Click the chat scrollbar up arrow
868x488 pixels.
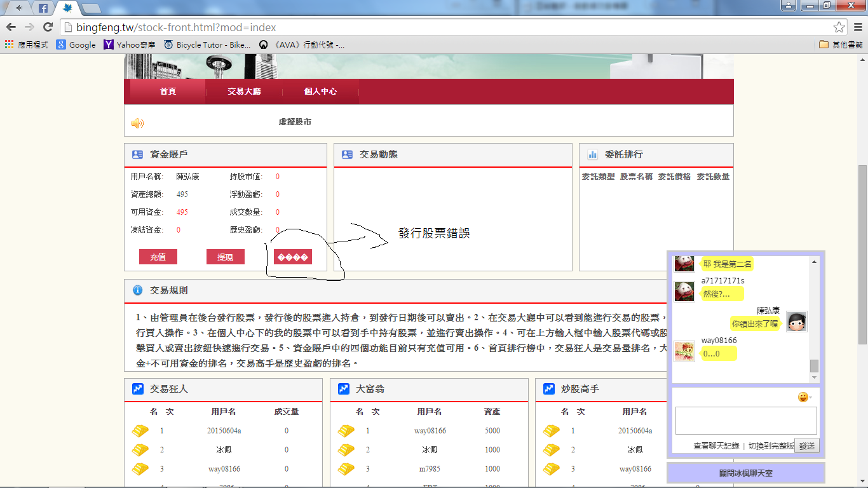click(x=814, y=262)
